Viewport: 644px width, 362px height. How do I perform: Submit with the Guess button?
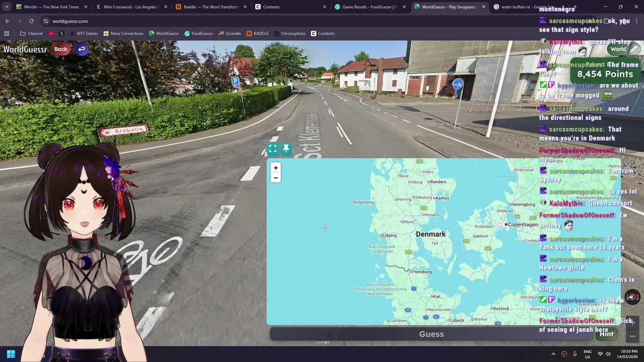pos(431,334)
